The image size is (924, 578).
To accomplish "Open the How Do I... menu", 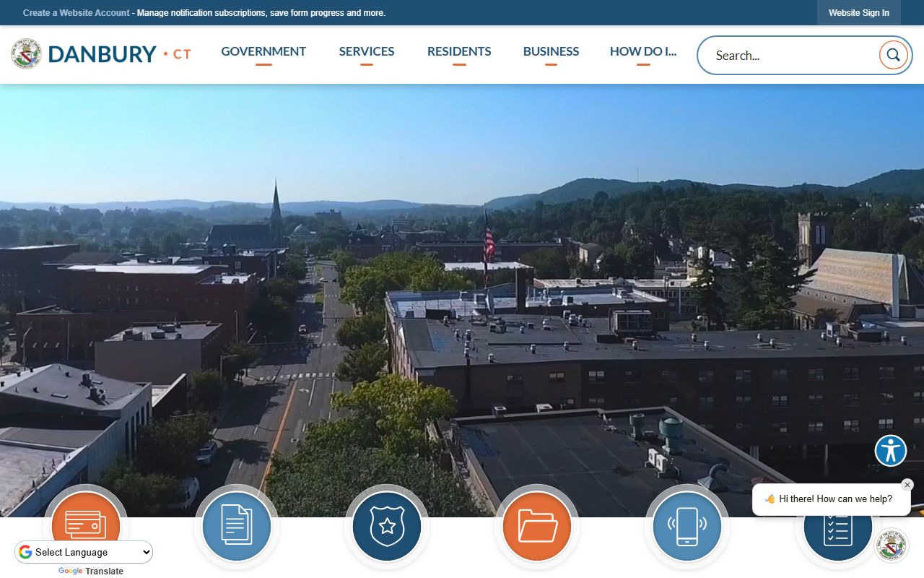I will click(x=643, y=51).
